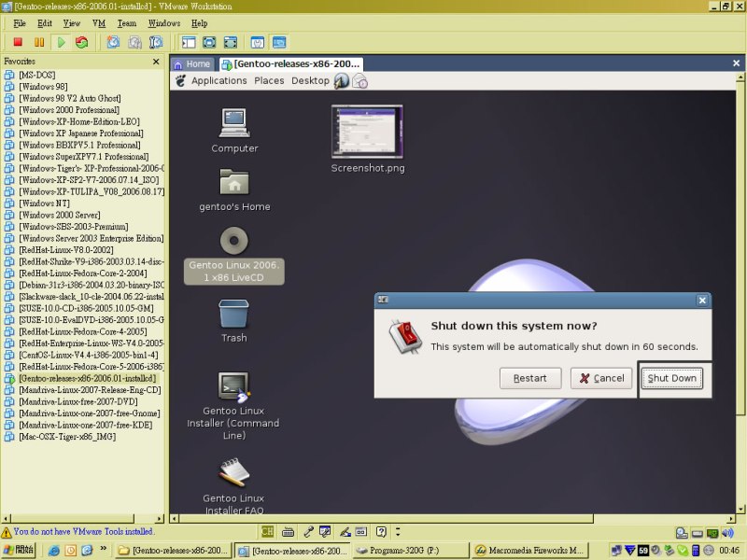The height and width of the screenshot is (560, 747).
Task: Open the View menu
Action: [72, 23]
